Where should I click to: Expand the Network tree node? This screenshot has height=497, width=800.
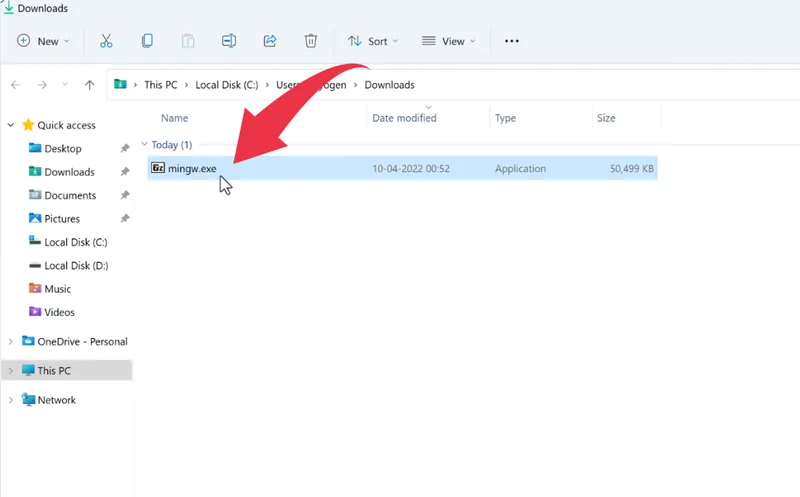click(11, 400)
